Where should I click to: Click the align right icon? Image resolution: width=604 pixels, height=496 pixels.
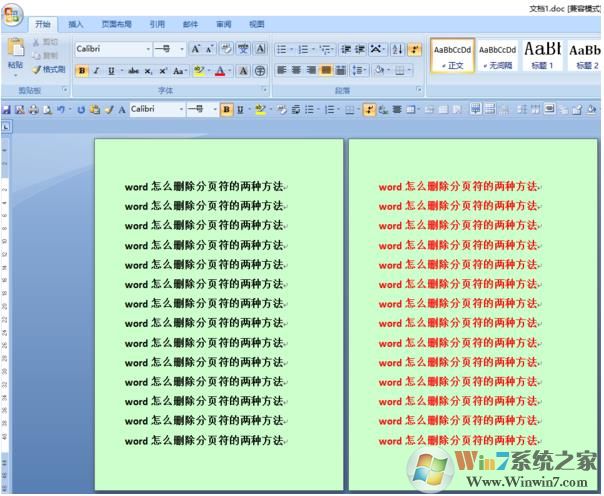311,70
